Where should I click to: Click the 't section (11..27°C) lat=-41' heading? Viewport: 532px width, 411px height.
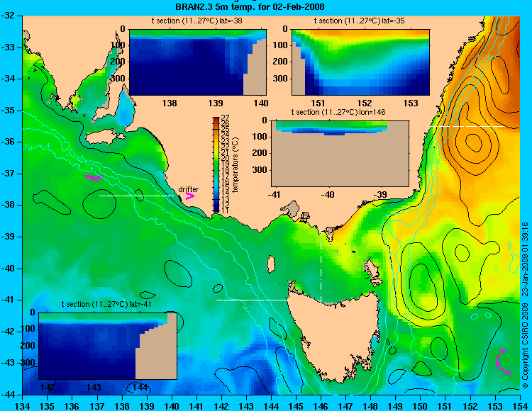106,304
